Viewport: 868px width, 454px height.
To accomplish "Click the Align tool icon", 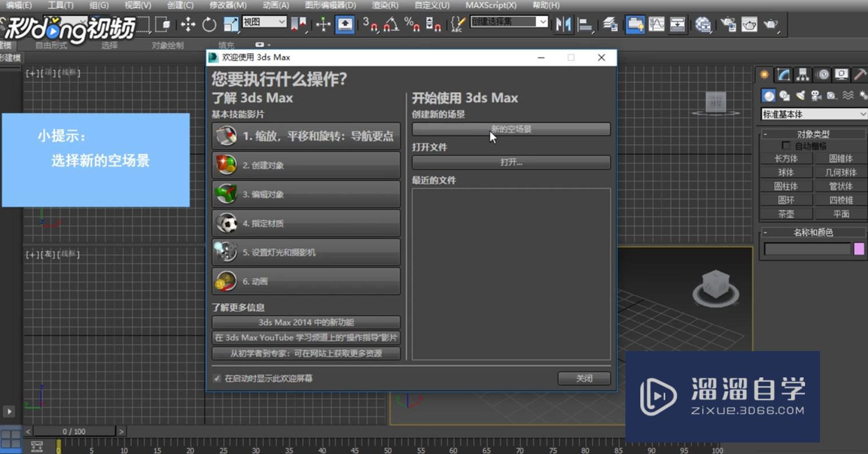I will pyautogui.click(x=585, y=24).
